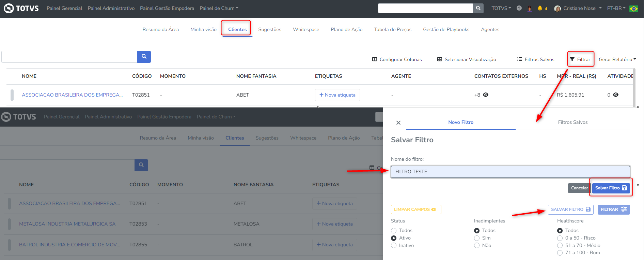644x260 pixels.
Task: Switch to the Whitespace tab
Action: (306, 29)
